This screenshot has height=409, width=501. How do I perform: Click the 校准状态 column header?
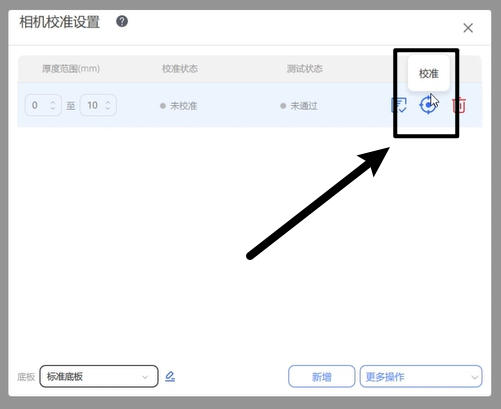point(180,69)
